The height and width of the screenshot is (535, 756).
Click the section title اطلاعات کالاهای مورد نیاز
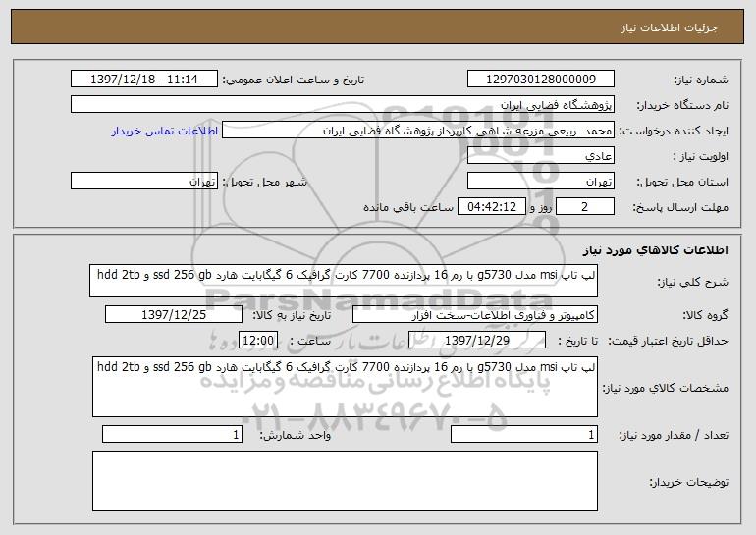pyautogui.click(x=655, y=249)
